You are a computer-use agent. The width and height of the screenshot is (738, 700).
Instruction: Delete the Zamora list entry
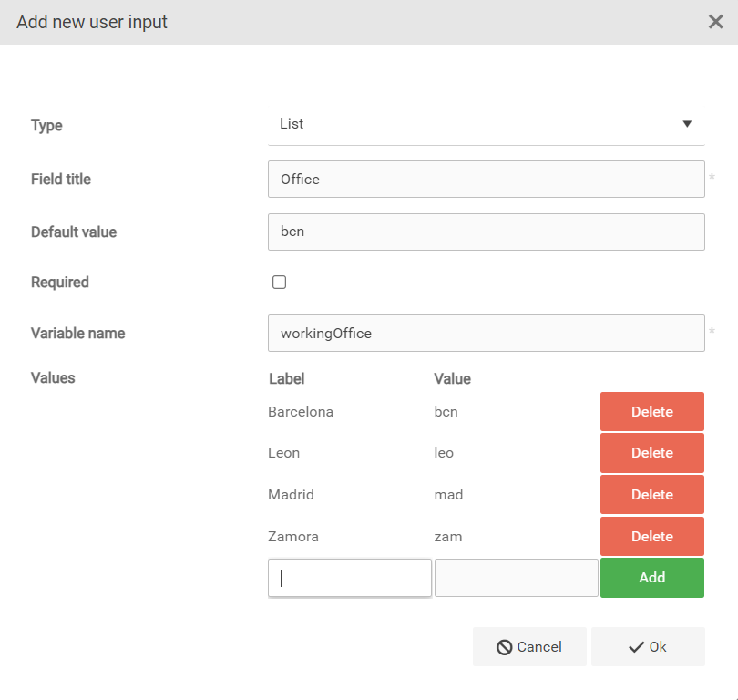[x=651, y=537]
